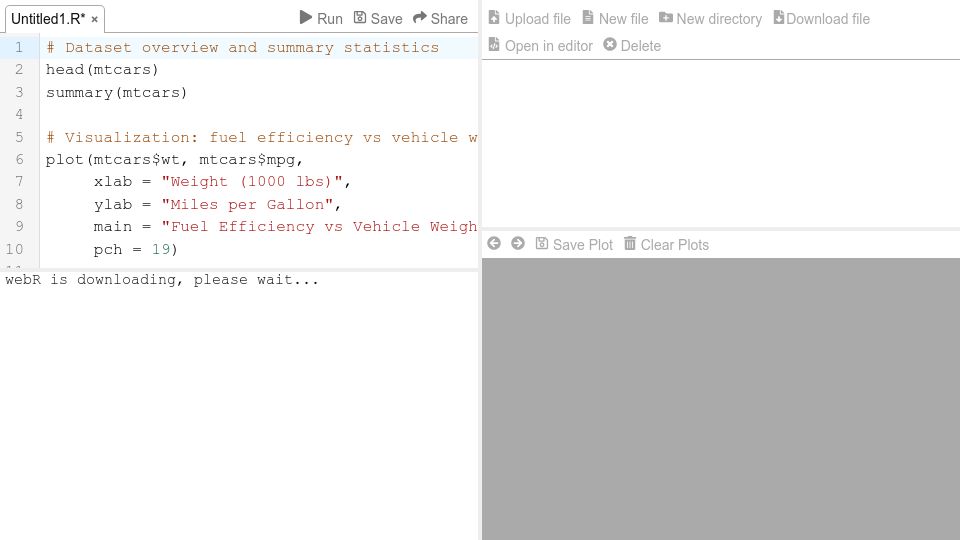The width and height of the screenshot is (960, 540).
Task: Click the Save Plot disk icon
Action: 542,244
